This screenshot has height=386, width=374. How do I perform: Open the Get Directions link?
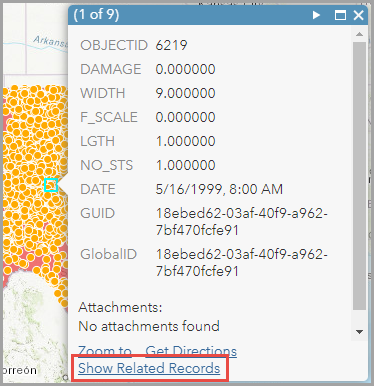(191, 351)
